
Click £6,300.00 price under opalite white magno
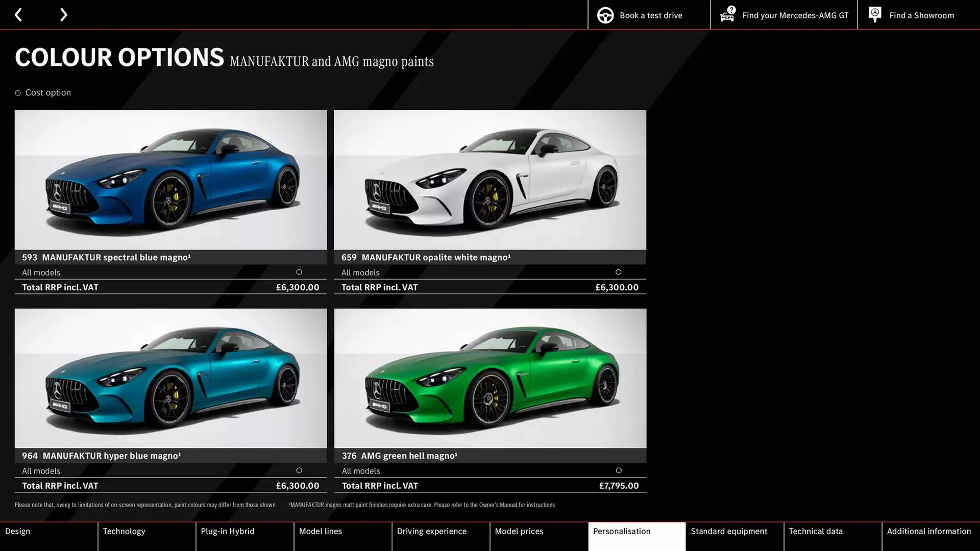click(617, 287)
